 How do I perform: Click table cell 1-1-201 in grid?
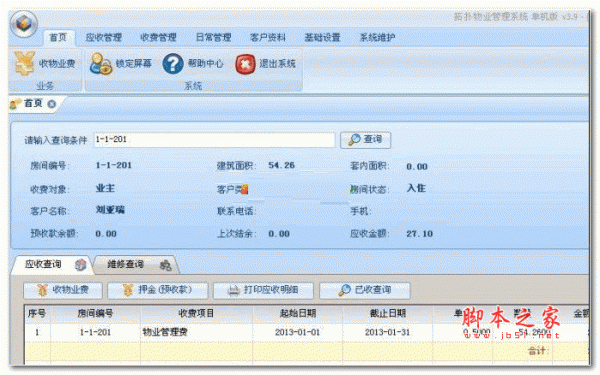coord(95,332)
